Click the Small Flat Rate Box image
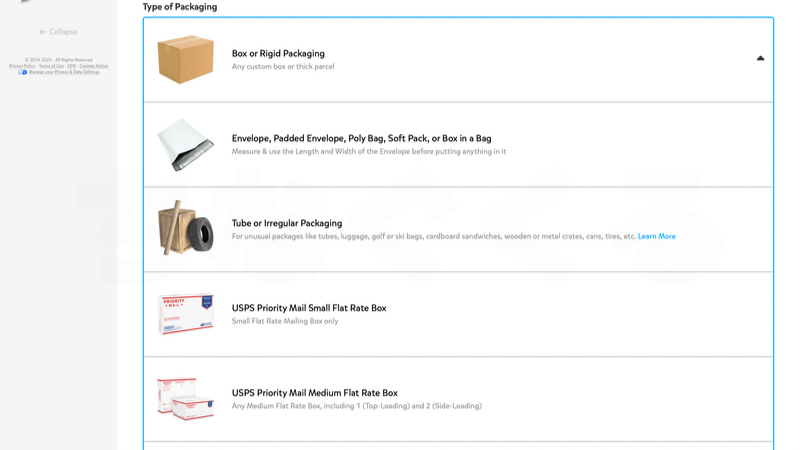 185,314
